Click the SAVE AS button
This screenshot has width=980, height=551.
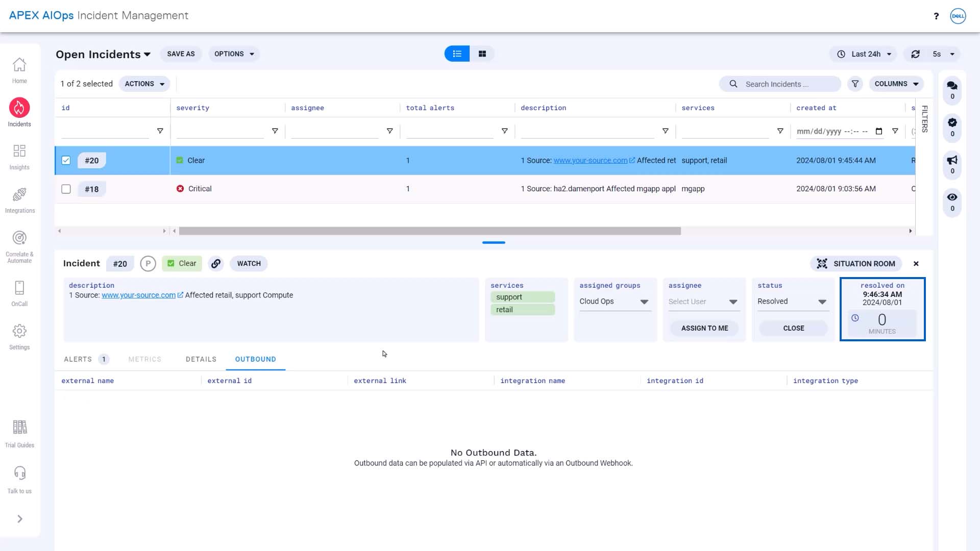181,54
